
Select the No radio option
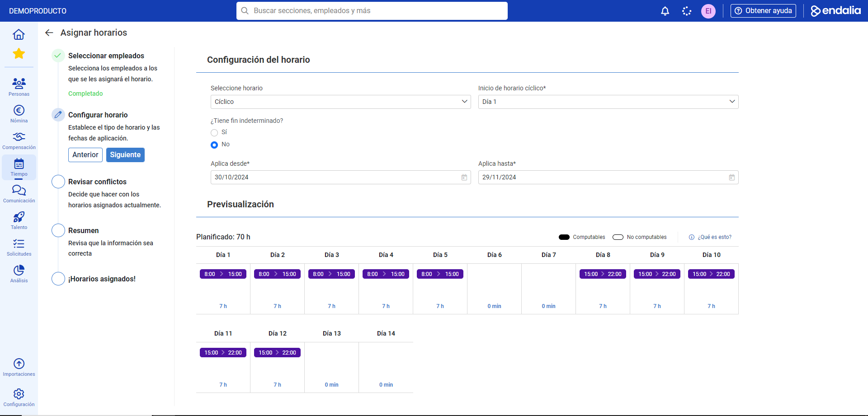pos(214,145)
